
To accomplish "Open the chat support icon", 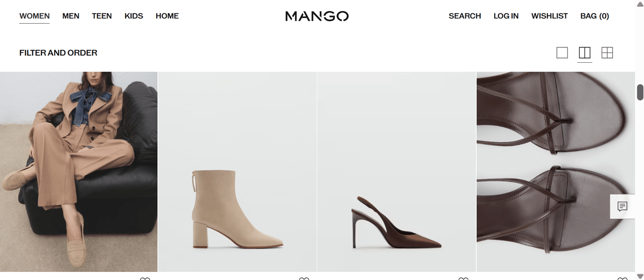I will (623, 207).
